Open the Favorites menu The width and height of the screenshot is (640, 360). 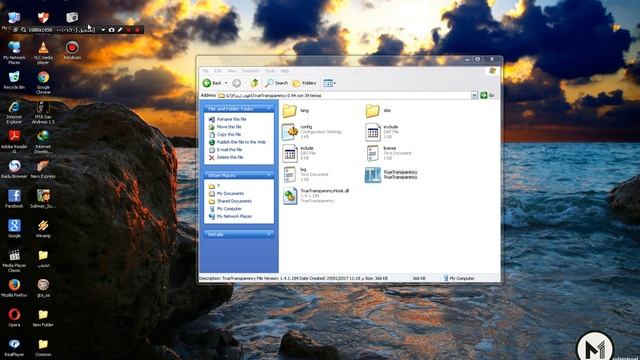click(x=251, y=71)
